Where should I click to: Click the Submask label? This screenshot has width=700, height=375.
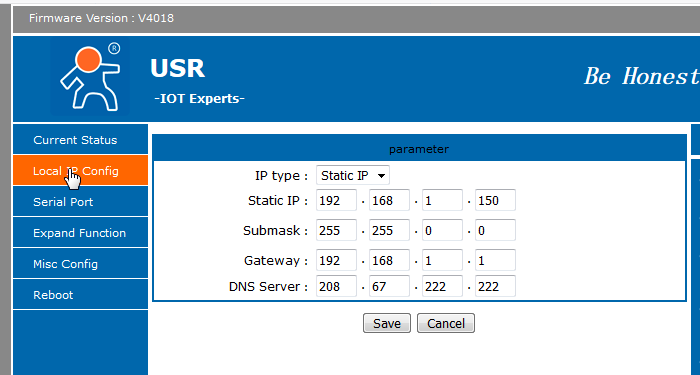click(275, 231)
